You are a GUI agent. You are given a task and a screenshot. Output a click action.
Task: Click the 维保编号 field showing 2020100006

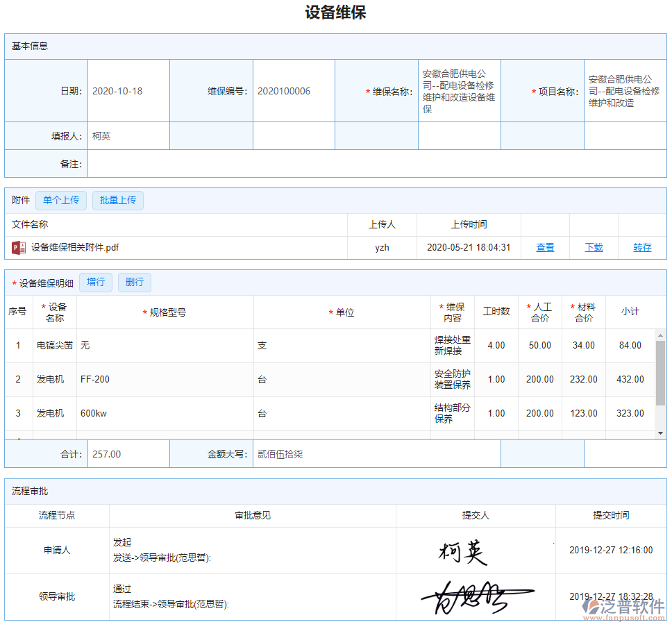(293, 90)
